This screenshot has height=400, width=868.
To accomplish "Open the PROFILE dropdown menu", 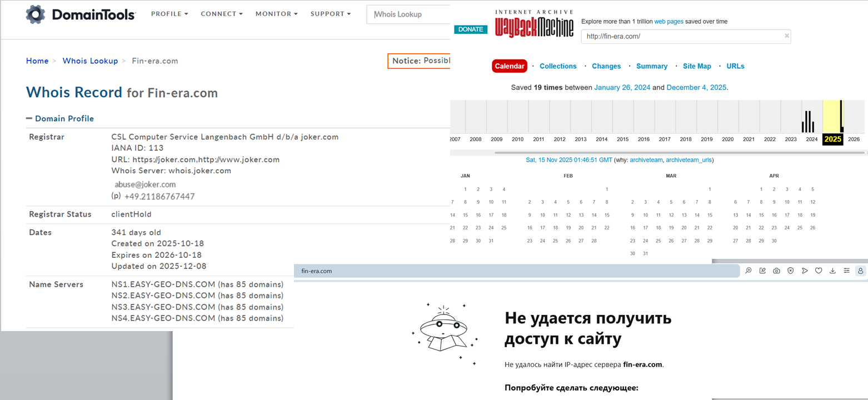I will 169,14.
